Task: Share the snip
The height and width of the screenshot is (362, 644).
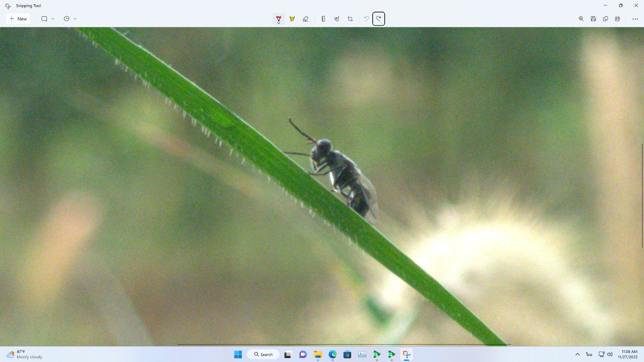Action: 617,19
